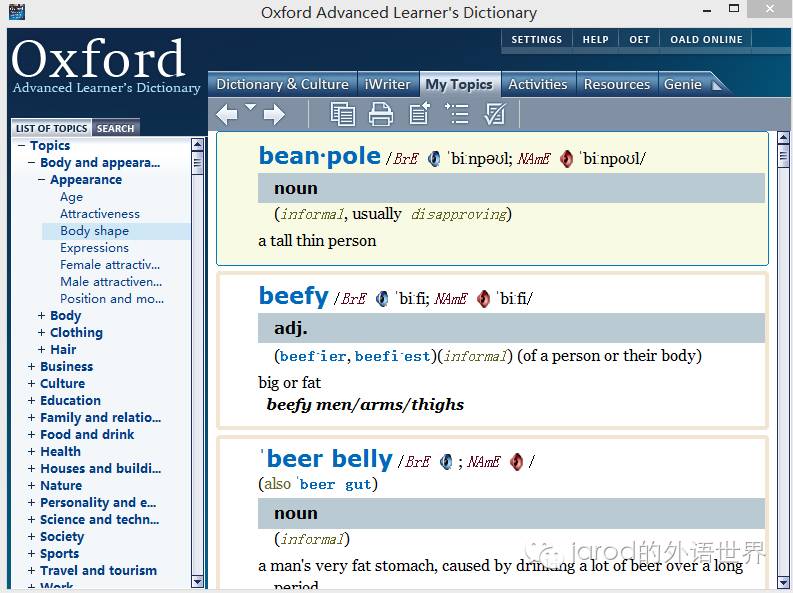The image size is (793, 593).
Task: Click the beer gut variant link
Action: pyautogui.click(x=335, y=484)
